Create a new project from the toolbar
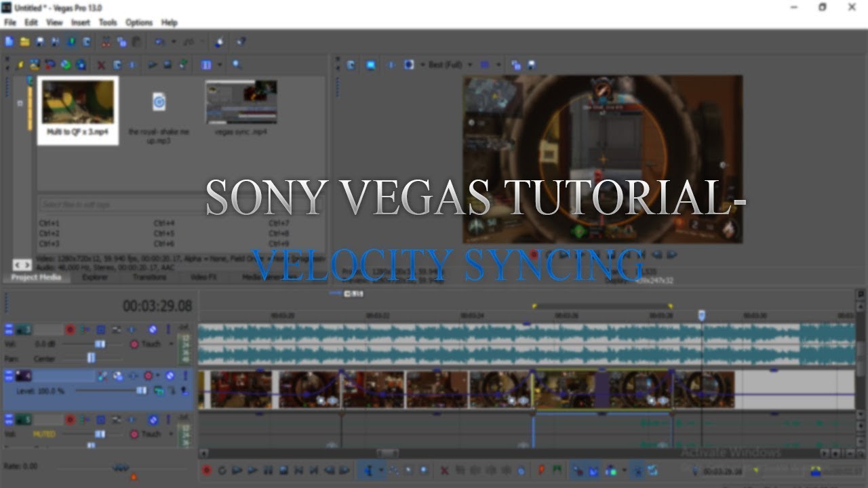Viewport: 868px width, 488px height. 9,41
